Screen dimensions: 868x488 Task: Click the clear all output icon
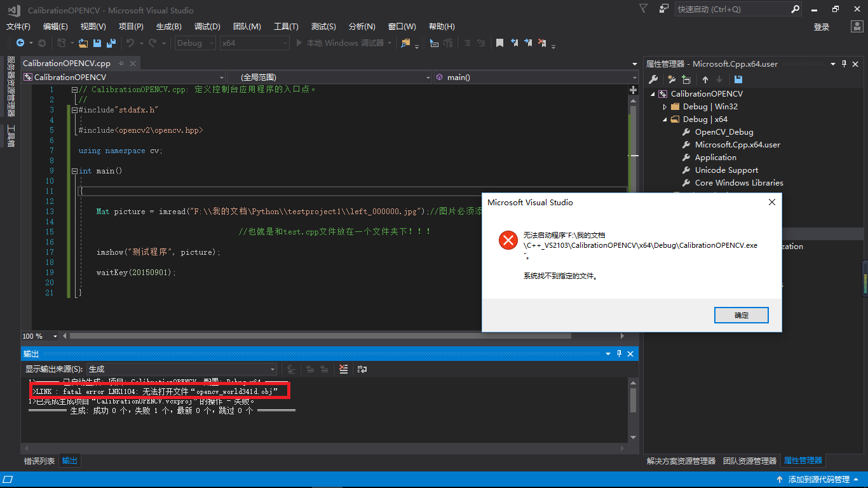343,369
